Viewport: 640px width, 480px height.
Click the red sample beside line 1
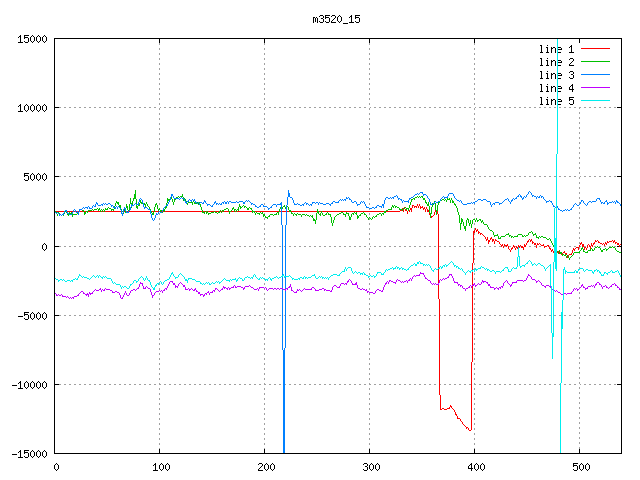click(595, 48)
